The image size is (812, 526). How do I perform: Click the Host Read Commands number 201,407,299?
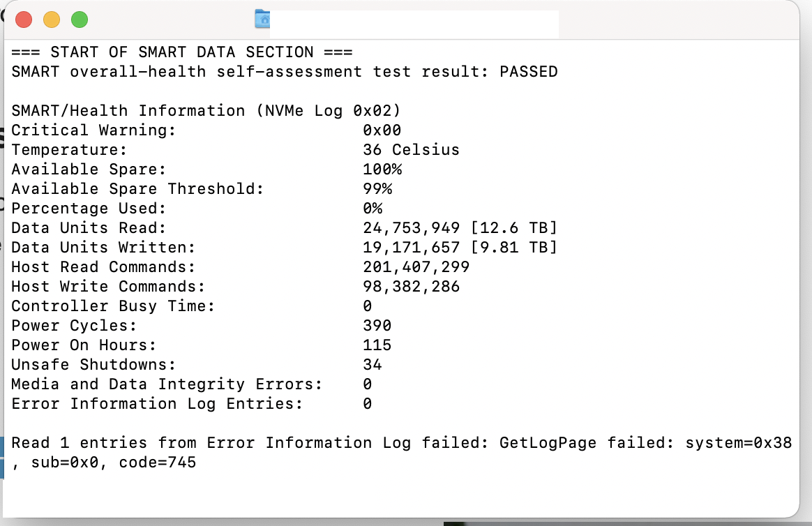pos(416,266)
